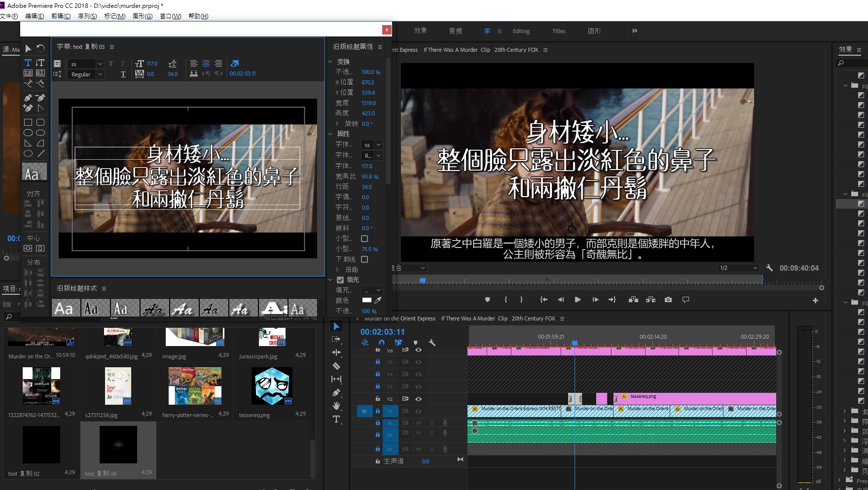This screenshot has height=490, width=868.
Task: Toggle V2 track output visibility eye
Action: point(418,398)
